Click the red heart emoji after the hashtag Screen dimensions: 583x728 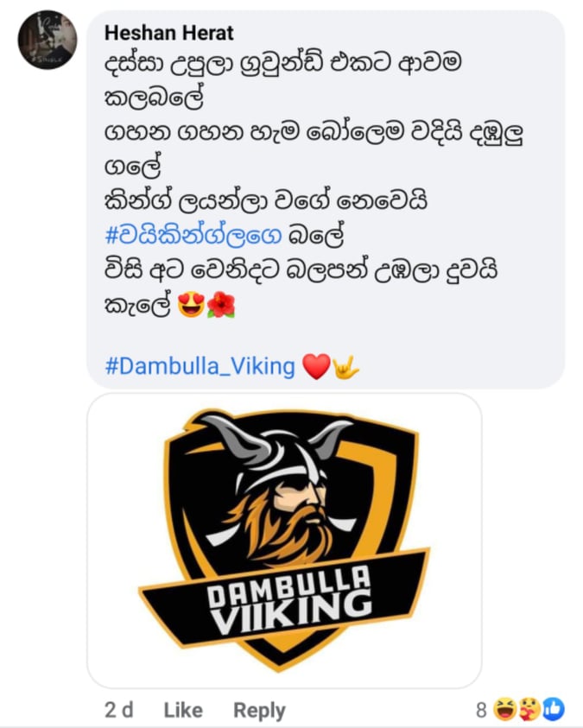tap(316, 366)
